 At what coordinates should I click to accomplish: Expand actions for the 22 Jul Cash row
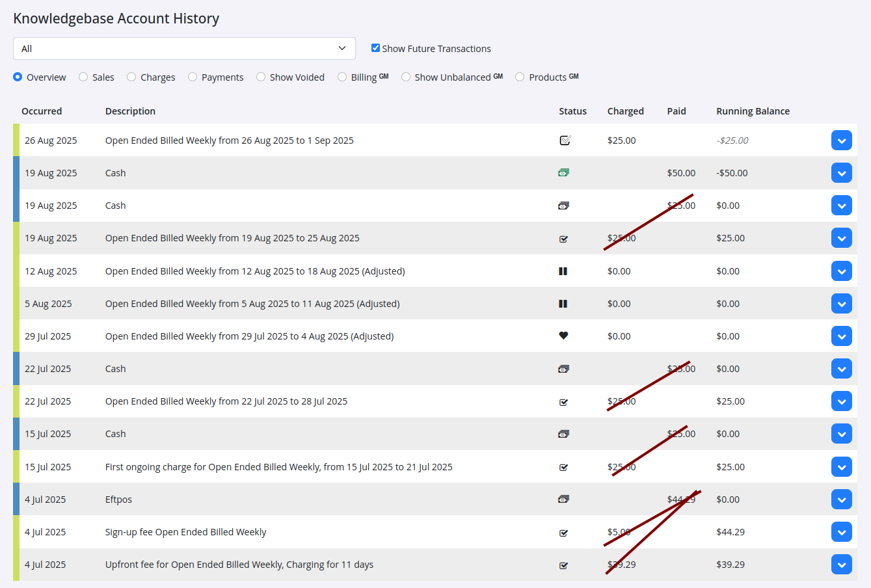click(x=842, y=369)
